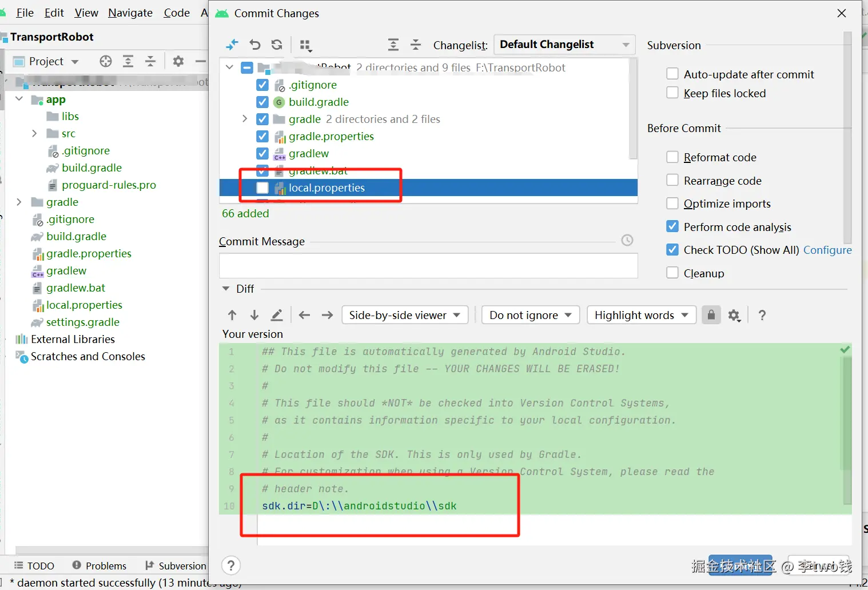The height and width of the screenshot is (590, 868).
Task: Open Project panel settings gear
Action: tap(178, 61)
